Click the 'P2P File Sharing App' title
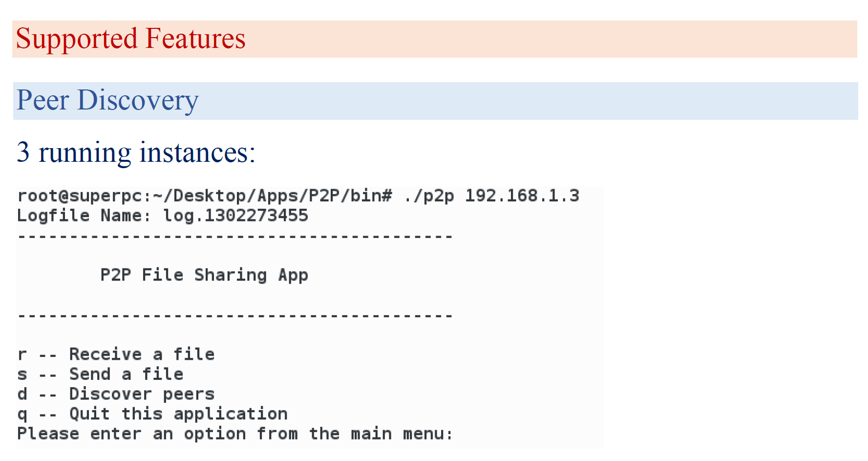Screen dimensions: 868x461 click(x=204, y=275)
